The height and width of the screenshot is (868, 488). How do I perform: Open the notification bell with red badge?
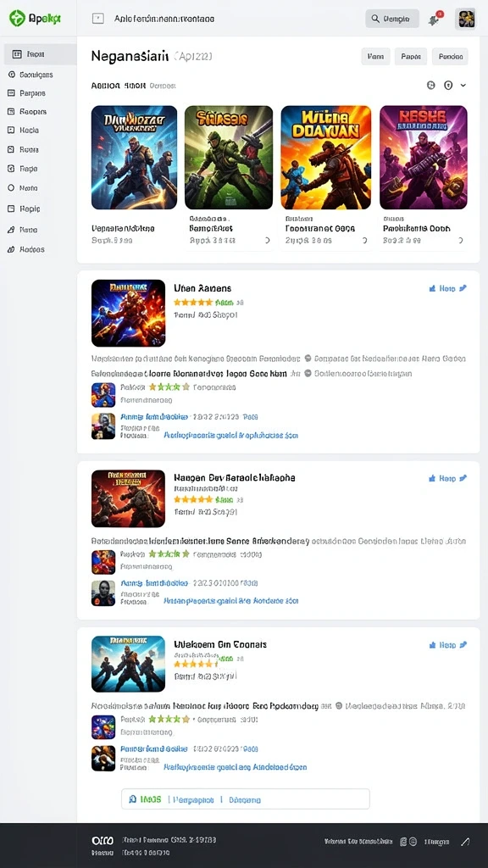tap(435, 19)
